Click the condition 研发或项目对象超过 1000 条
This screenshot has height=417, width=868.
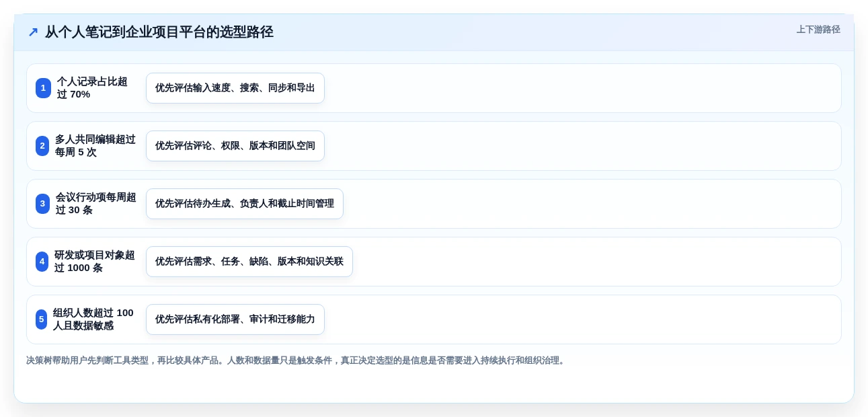click(x=95, y=262)
